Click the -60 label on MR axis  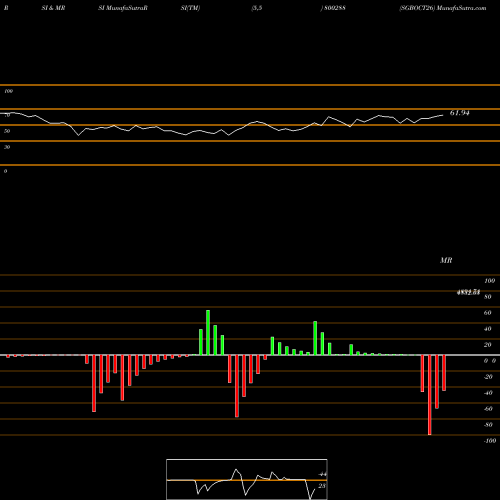pos(488,409)
